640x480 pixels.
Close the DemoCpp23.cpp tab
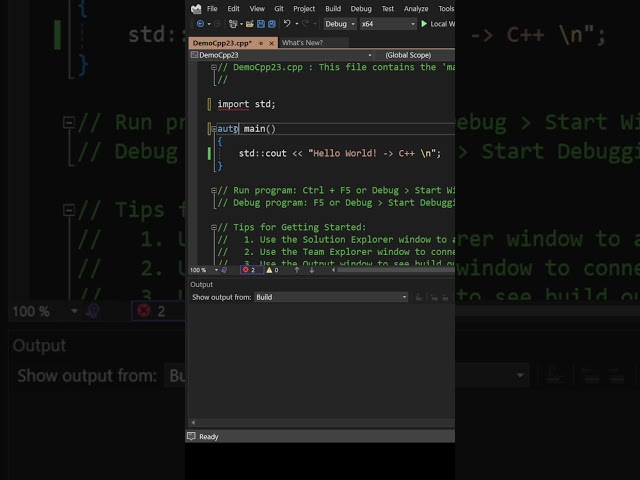(271, 43)
